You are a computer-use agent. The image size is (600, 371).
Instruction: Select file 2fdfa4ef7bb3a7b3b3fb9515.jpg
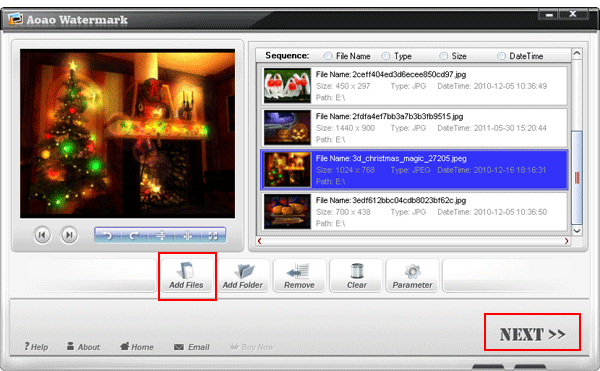click(414, 128)
